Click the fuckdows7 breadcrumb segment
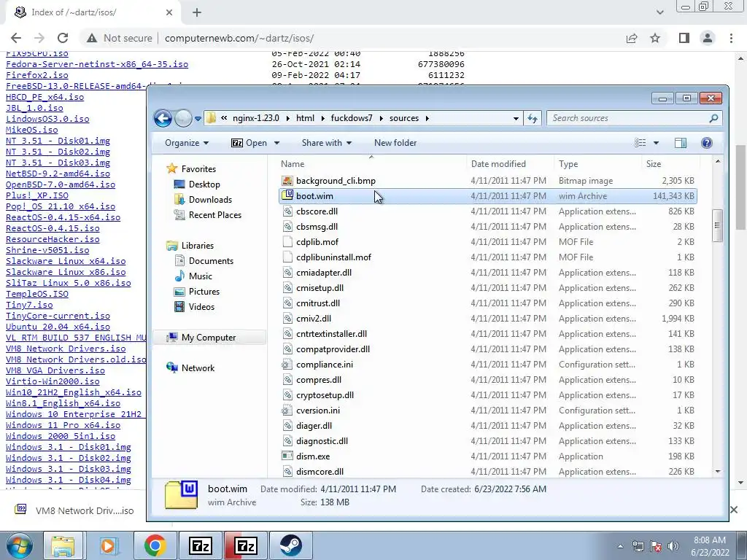The image size is (747, 560). click(352, 118)
